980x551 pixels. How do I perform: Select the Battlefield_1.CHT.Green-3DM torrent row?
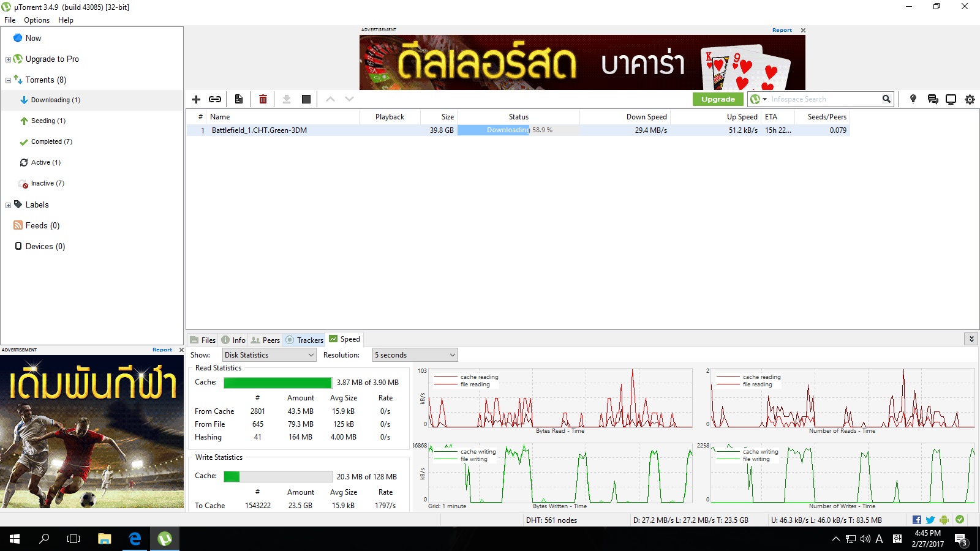coord(518,130)
